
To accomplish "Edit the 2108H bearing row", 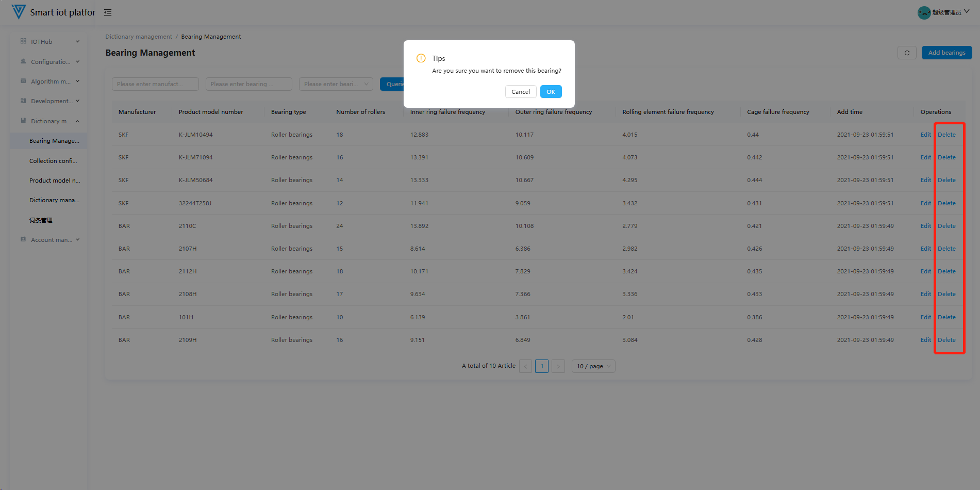I will click(x=926, y=294).
